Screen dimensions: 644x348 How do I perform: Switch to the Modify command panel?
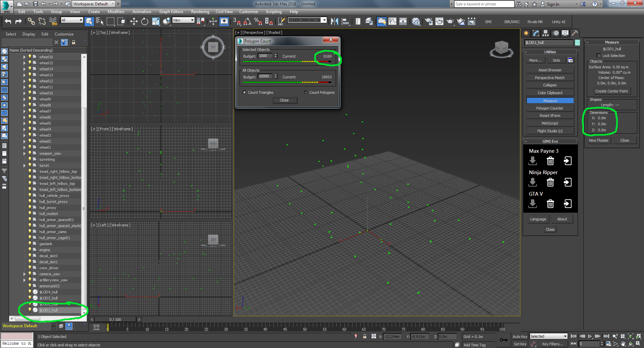(x=536, y=33)
